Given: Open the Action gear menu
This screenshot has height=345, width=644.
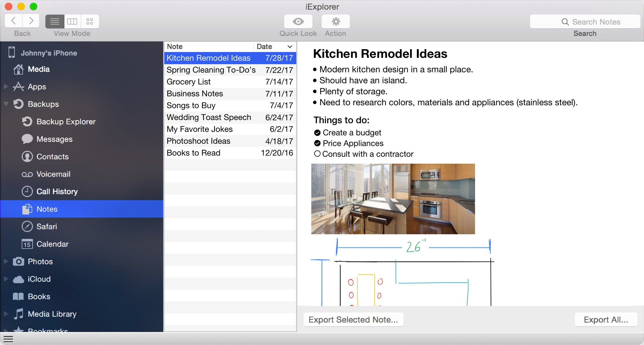Looking at the screenshot, I should pos(335,21).
